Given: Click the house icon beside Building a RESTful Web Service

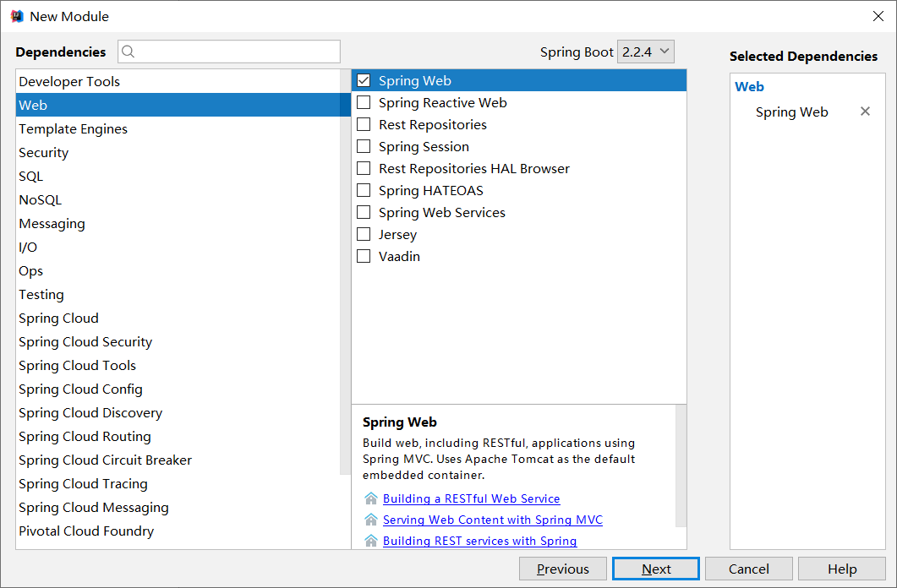Looking at the screenshot, I should click(x=370, y=498).
